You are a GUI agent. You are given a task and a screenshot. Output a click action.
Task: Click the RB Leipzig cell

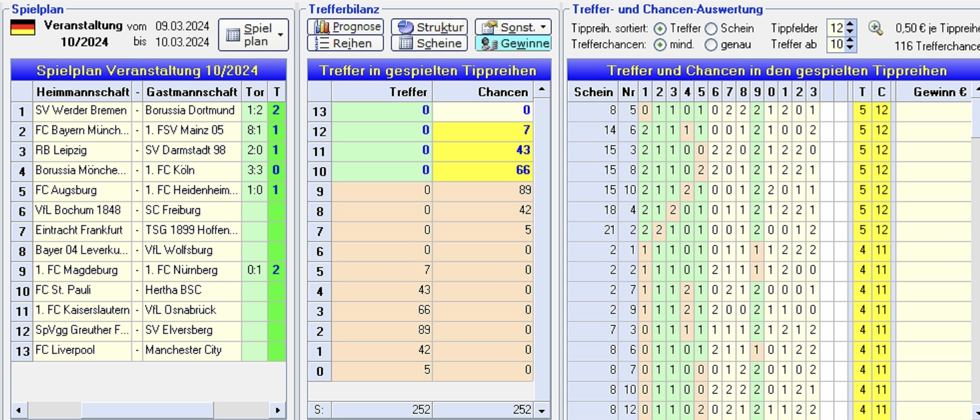pos(83,150)
